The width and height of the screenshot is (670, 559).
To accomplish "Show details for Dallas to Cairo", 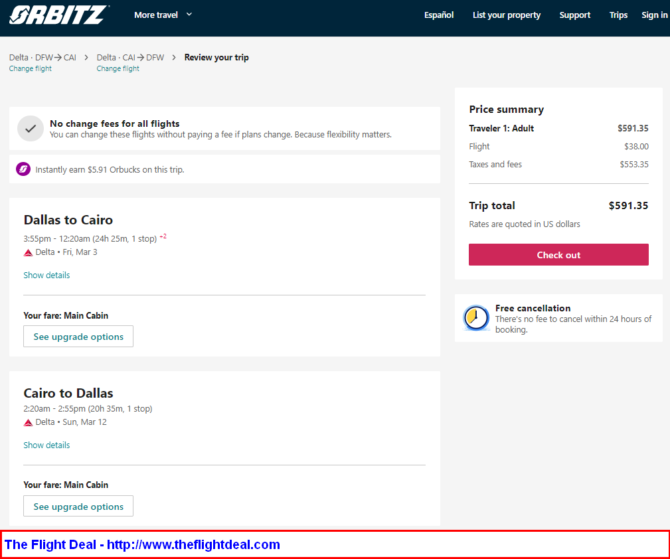I will point(47,275).
